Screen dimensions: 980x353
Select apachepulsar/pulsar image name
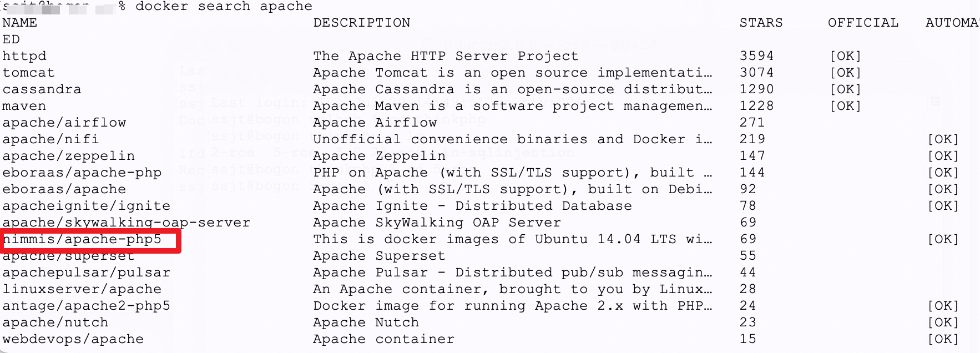pos(87,273)
